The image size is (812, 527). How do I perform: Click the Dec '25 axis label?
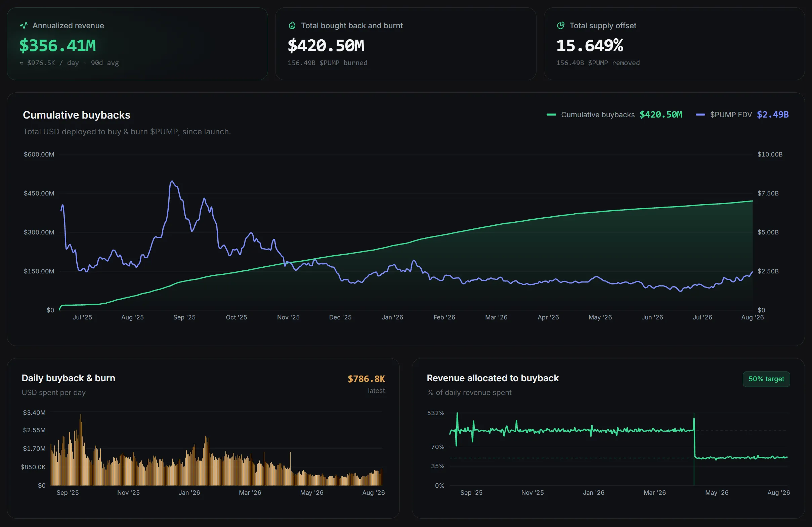point(340,317)
